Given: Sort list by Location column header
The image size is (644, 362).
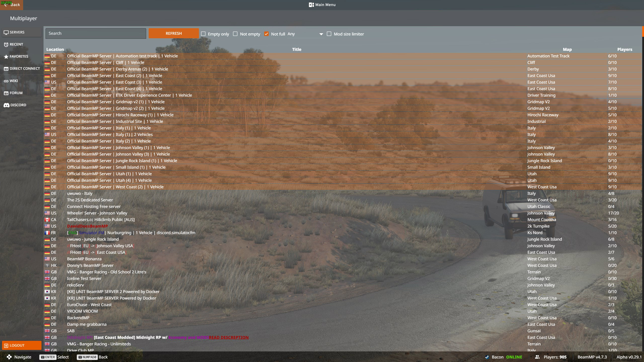Looking at the screenshot, I should click(x=55, y=50).
